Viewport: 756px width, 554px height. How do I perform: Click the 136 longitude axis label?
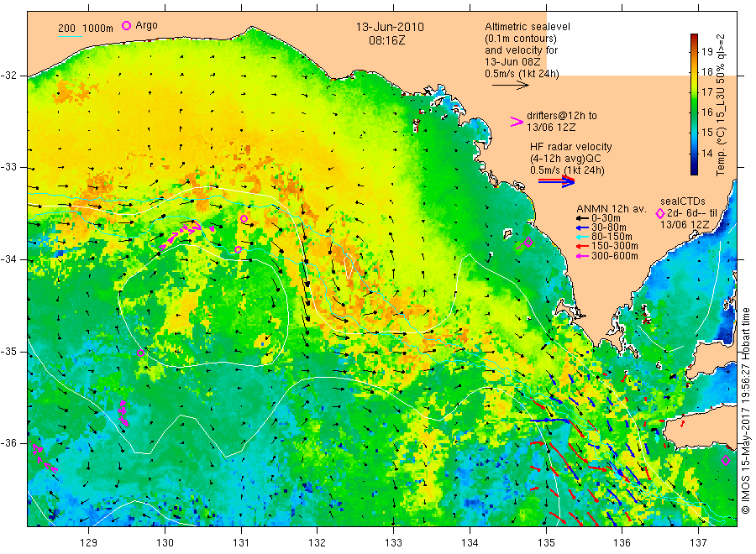click(622, 543)
